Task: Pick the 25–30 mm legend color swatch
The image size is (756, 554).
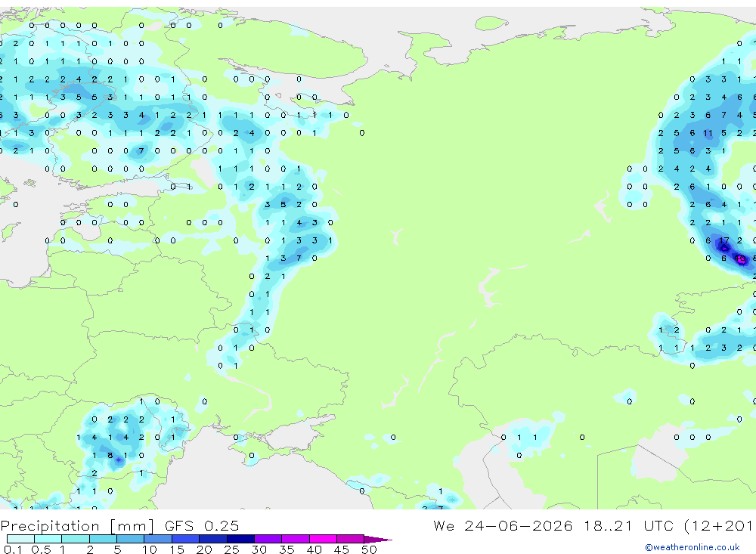Action: [x=240, y=539]
